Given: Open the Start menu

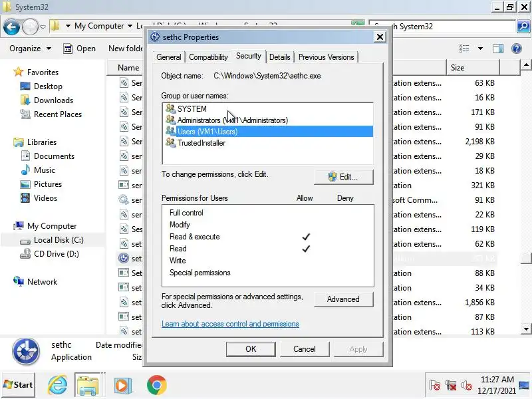Looking at the screenshot, I should (x=18, y=385).
